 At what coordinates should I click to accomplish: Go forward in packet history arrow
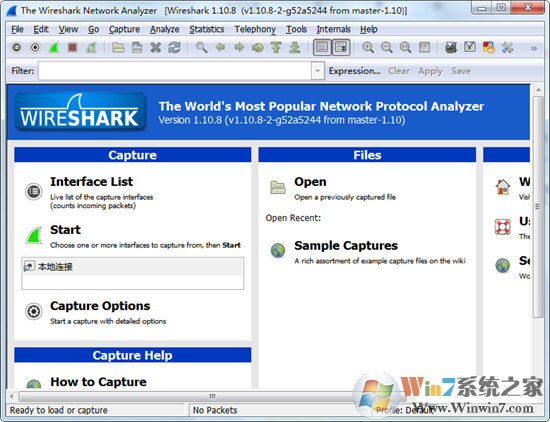pyautogui.click(x=239, y=47)
